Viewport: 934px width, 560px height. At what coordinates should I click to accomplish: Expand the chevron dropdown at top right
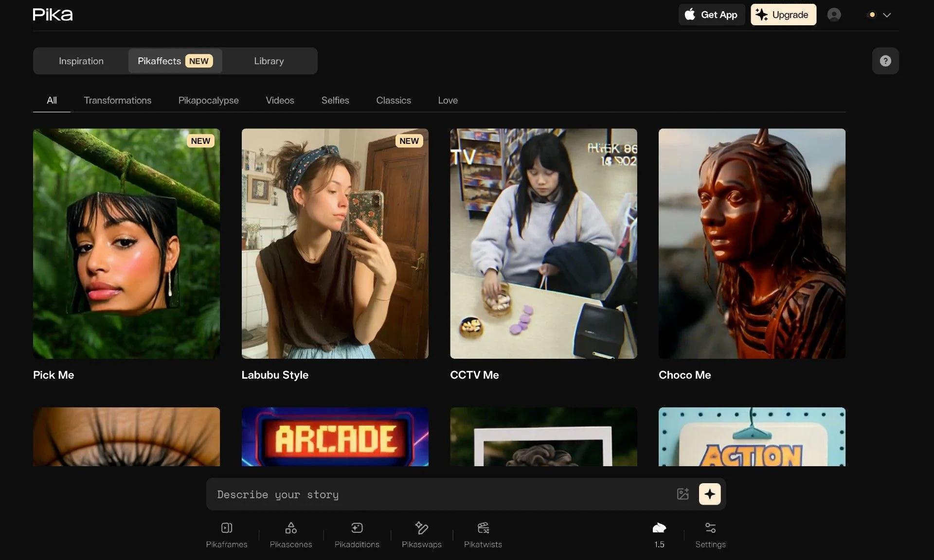pyautogui.click(x=886, y=15)
